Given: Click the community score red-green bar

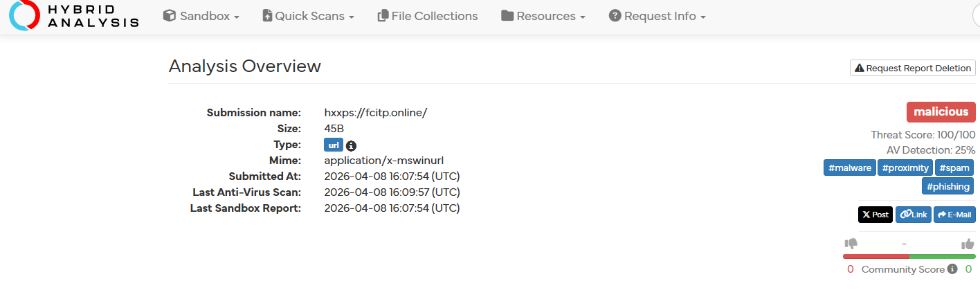Looking at the screenshot, I should tap(909, 256).
